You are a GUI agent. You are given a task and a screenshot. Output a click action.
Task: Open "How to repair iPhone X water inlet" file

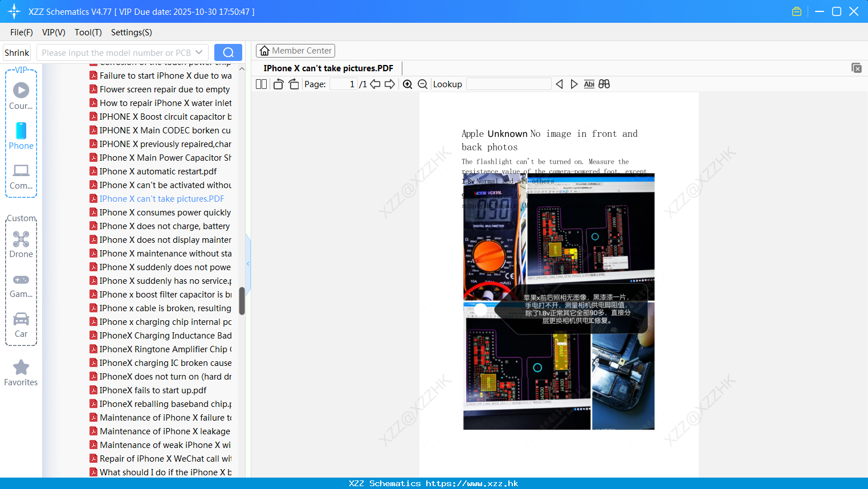pyautogui.click(x=161, y=103)
